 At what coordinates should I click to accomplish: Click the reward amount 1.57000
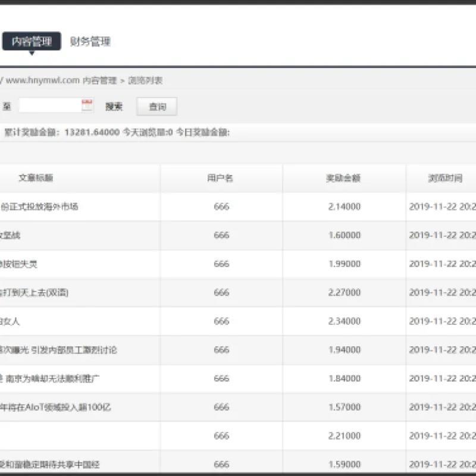tap(345, 407)
